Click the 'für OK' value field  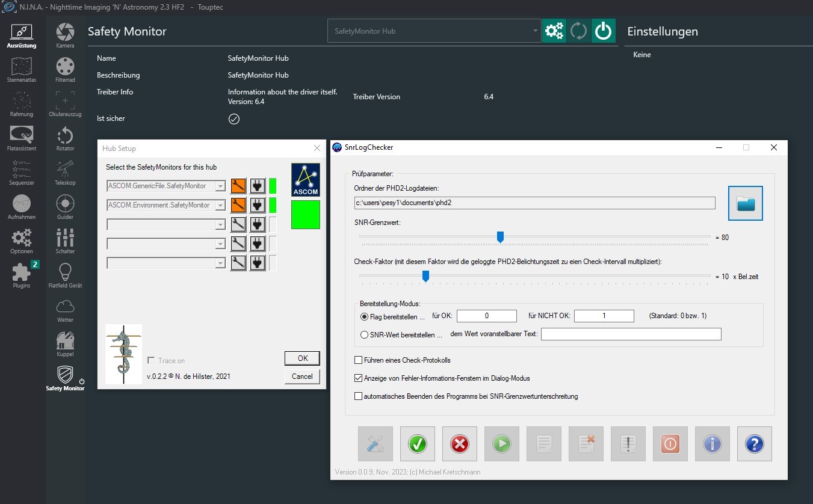[487, 316]
